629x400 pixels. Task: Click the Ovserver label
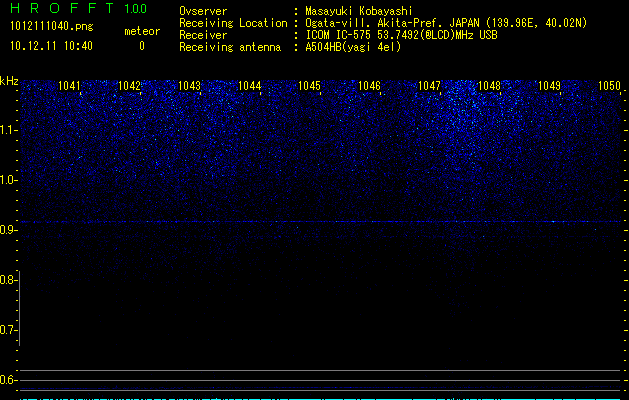coord(203,11)
